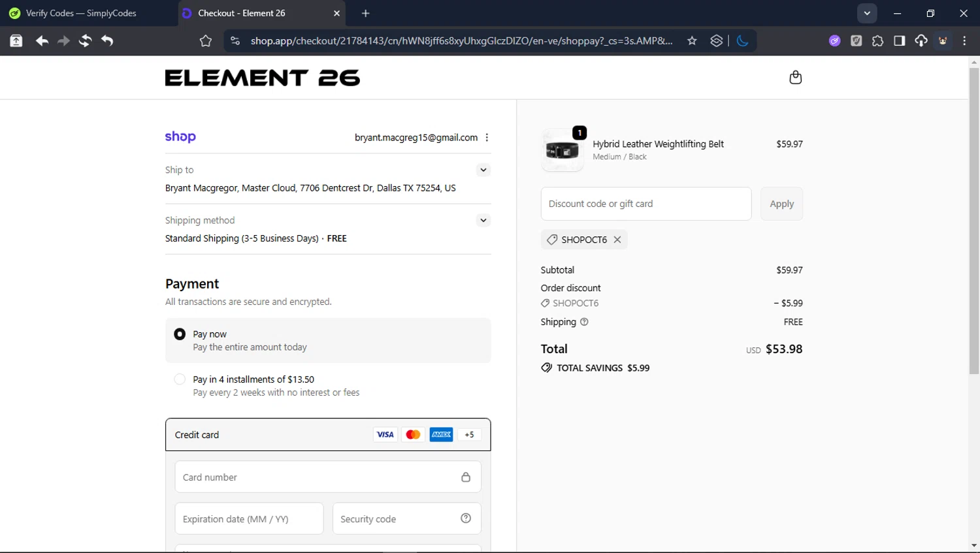Click the Card number field
This screenshot has height=553, width=980.
click(x=328, y=477)
